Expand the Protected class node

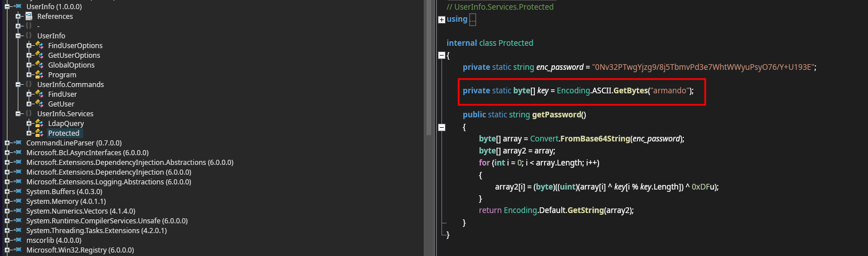click(x=29, y=133)
